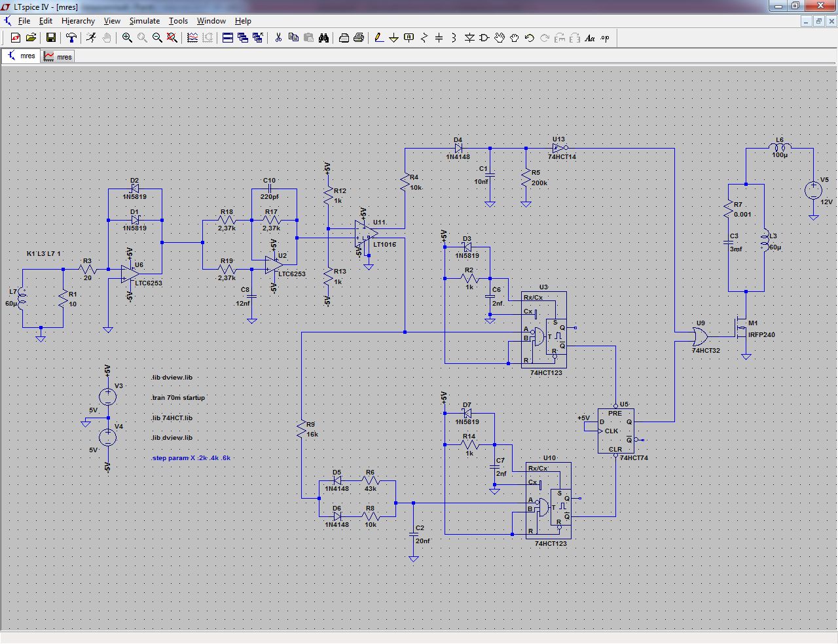Select the Resistor placement tool
838x644 pixels.
coord(424,38)
